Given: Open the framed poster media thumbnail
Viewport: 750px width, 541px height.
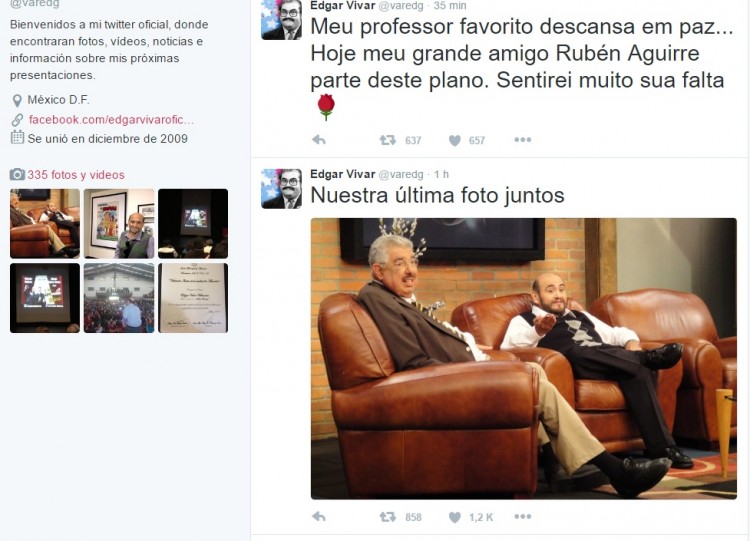Looking at the screenshot, I should point(119,223).
